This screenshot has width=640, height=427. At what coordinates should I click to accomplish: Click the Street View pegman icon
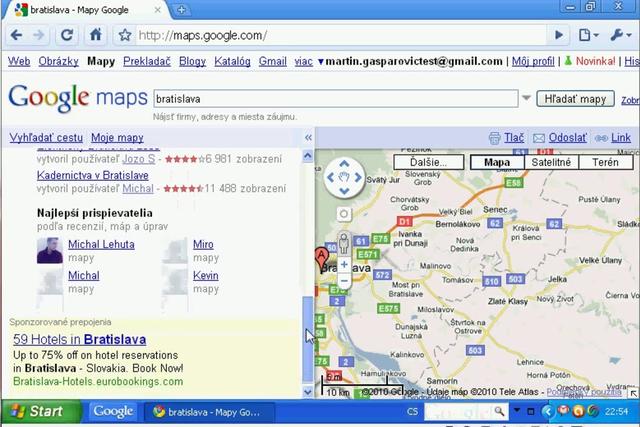coord(344,244)
